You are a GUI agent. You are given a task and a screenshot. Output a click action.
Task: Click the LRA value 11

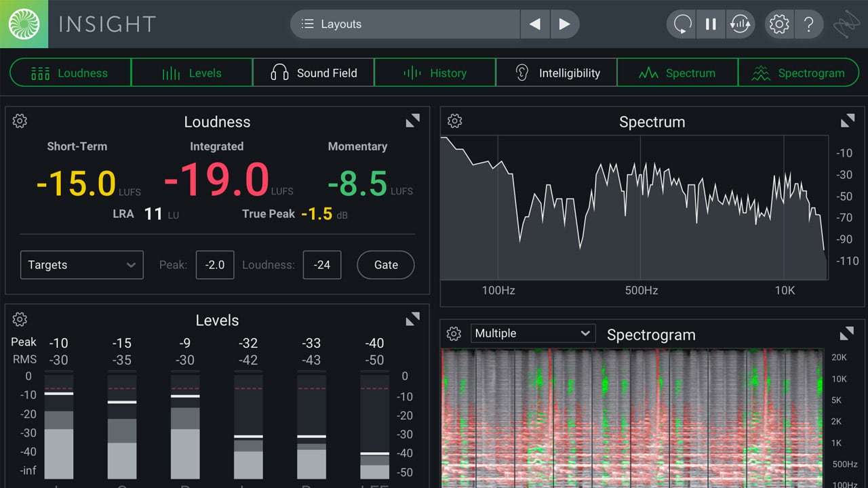[153, 214]
